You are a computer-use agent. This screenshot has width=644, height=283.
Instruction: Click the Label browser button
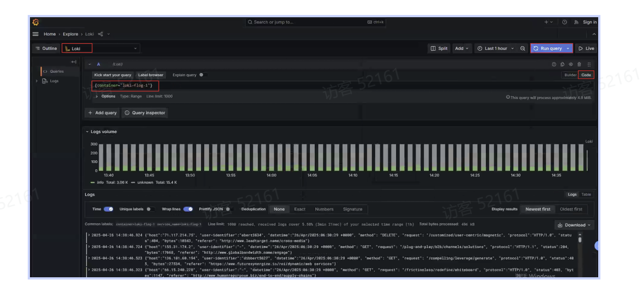coord(151,75)
